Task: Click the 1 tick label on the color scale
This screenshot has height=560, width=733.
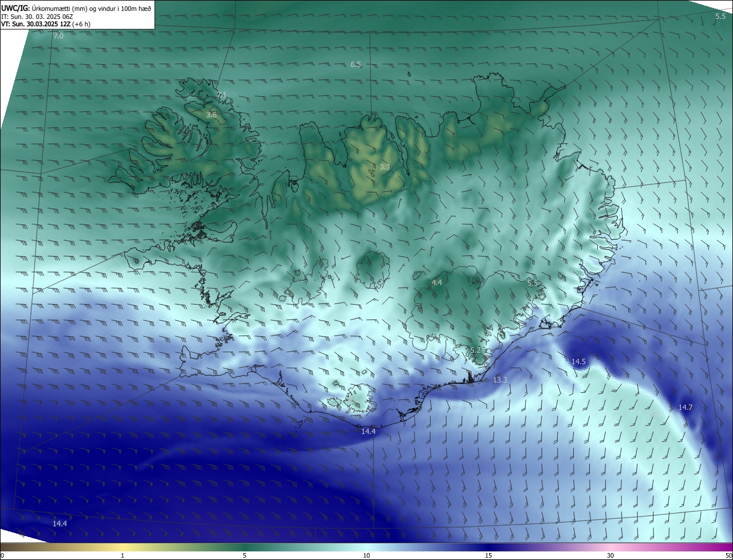Action: tap(123, 556)
